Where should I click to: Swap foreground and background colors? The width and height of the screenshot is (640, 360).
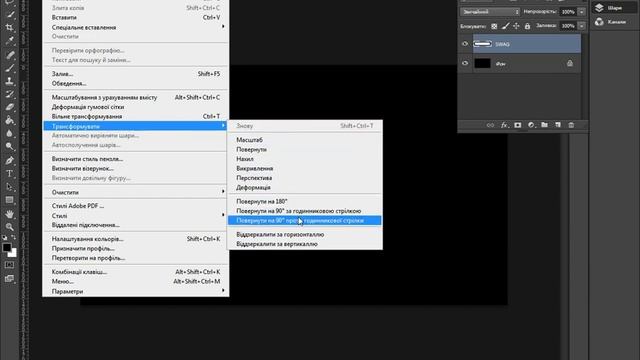coord(13,237)
